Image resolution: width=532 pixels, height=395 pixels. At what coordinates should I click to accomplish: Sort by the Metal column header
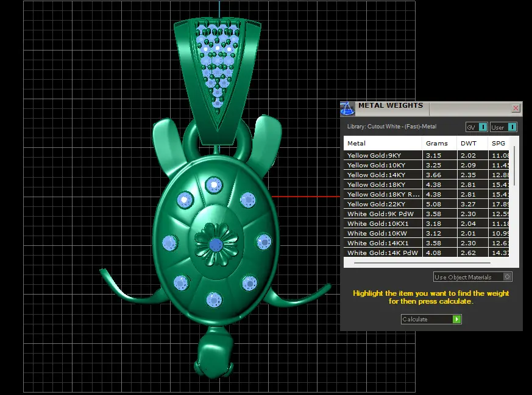[383, 143]
